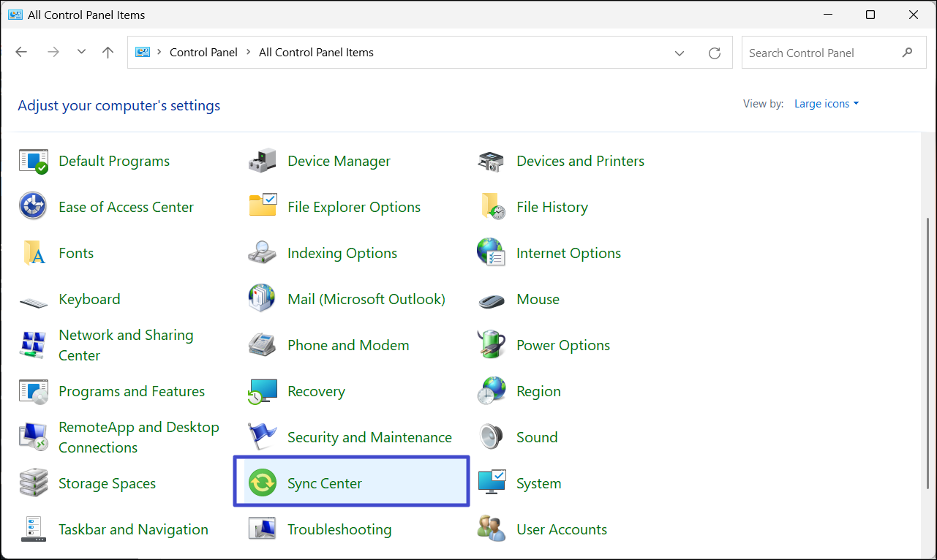Click the Internet Options globe icon
This screenshot has height=560, width=937.
pyautogui.click(x=491, y=253)
